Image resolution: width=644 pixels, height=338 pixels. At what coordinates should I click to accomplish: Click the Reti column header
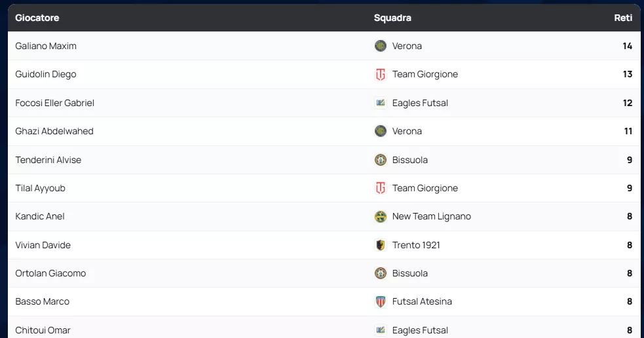(x=622, y=18)
